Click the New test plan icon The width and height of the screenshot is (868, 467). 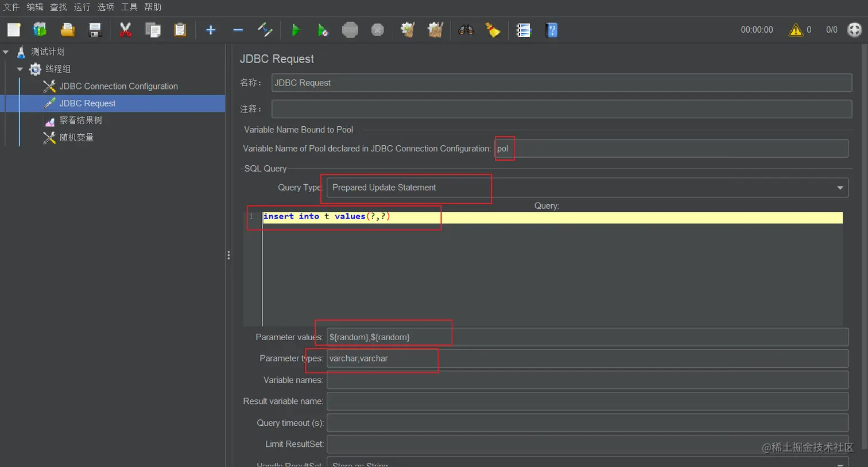(14, 30)
